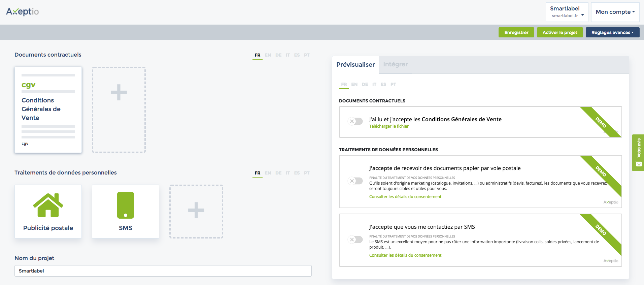
Task: Open the CGV document card
Action: (x=48, y=110)
